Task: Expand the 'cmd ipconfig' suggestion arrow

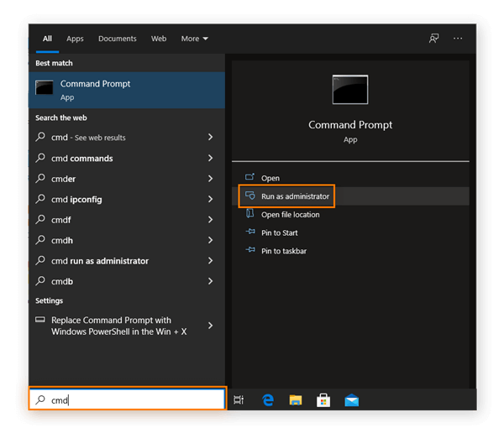Action: (x=210, y=200)
